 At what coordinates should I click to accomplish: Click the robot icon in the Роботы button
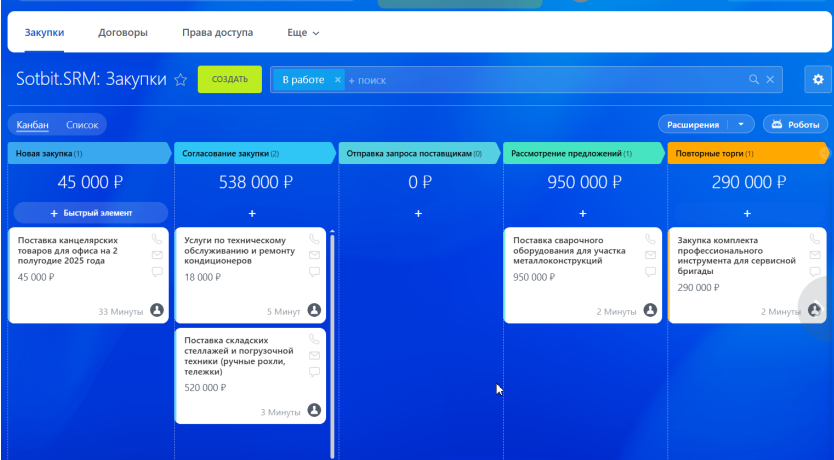tap(777, 124)
